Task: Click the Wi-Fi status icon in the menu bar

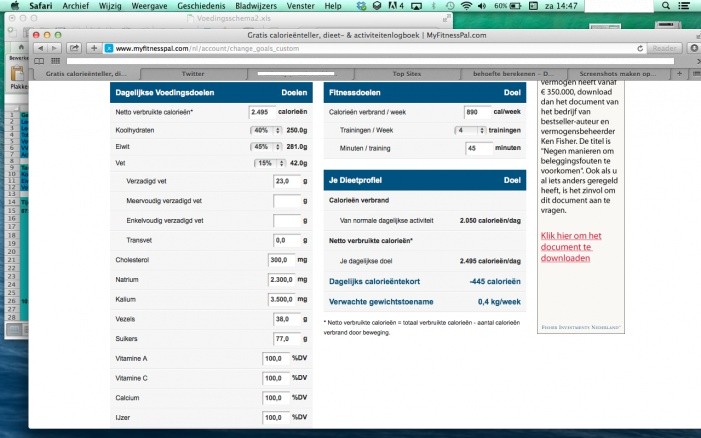Action: click(465, 6)
